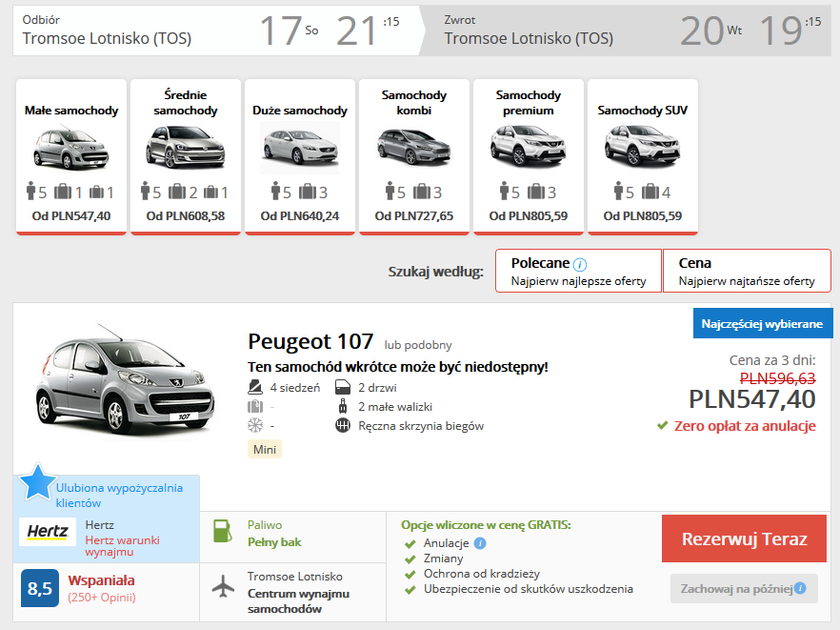Open Hertz warunki wynajmu link
The height and width of the screenshot is (630, 840).
pos(122,546)
